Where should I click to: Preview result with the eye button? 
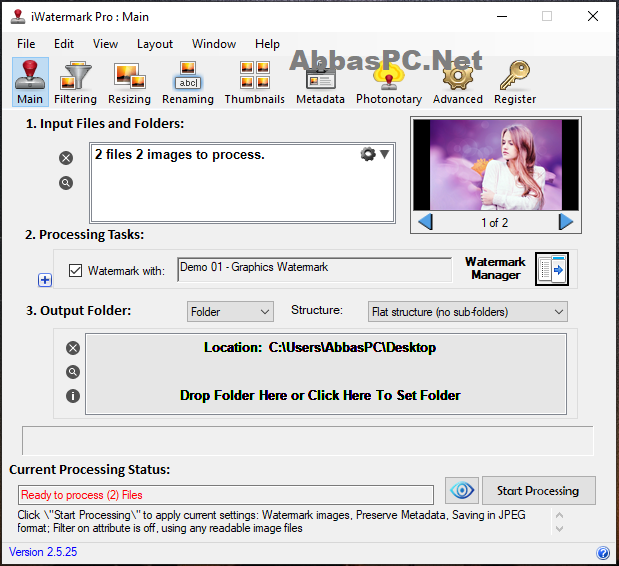pyautogui.click(x=462, y=490)
